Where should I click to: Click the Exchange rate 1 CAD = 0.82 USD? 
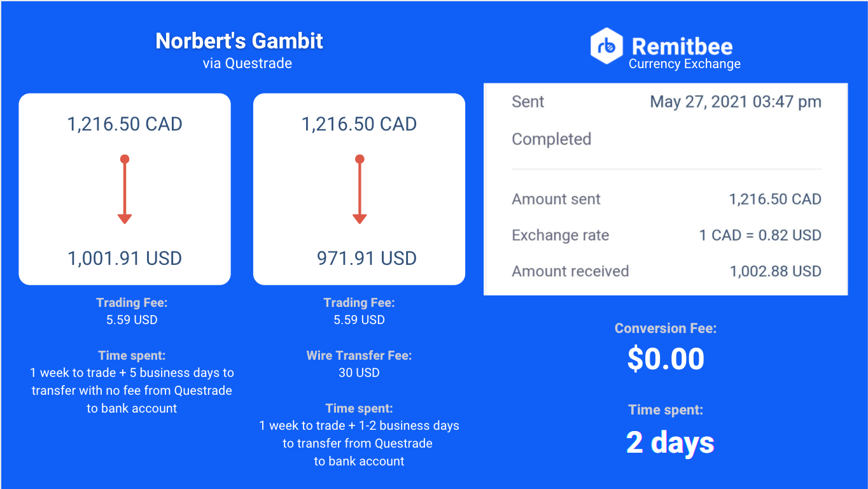click(760, 236)
